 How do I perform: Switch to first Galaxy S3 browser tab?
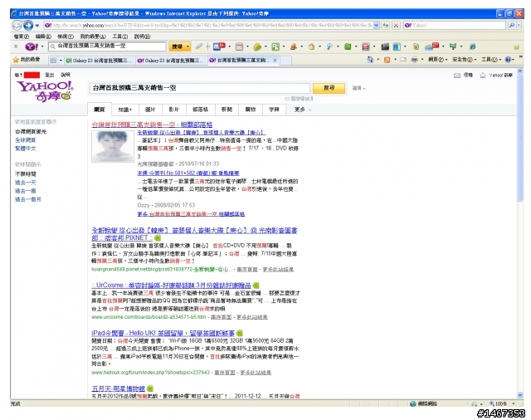pyautogui.click(x=100, y=61)
